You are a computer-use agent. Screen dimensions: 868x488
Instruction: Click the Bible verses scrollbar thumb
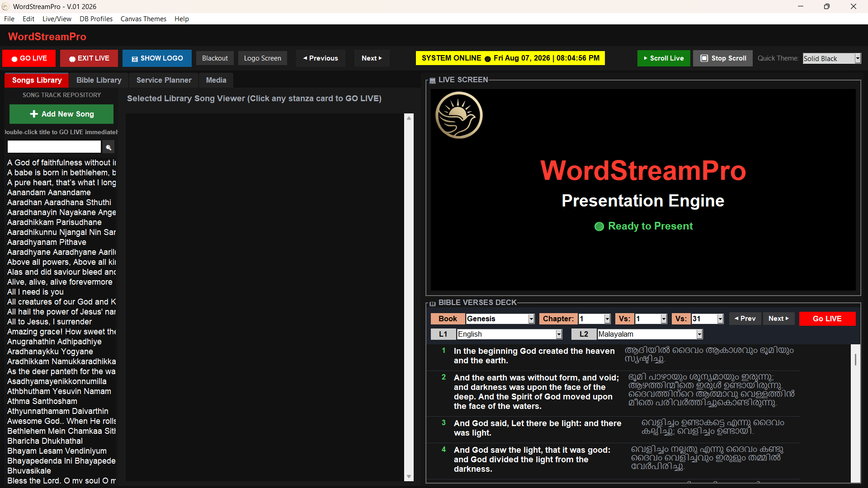click(855, 360)
